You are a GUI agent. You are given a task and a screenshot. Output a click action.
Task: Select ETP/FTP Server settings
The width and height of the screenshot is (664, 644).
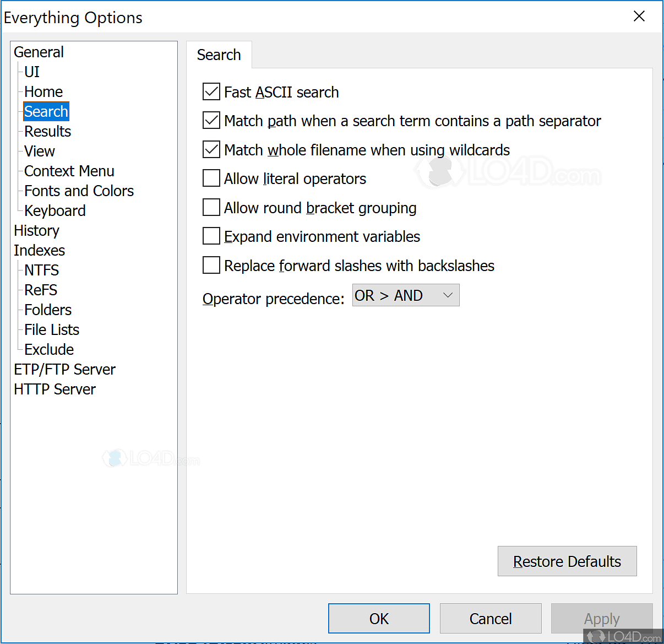pos(65,369)
